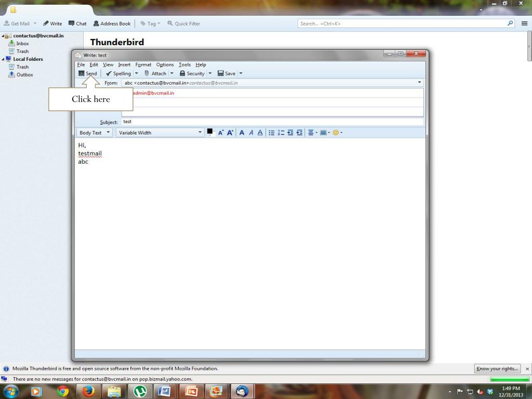Click Get Mail in main toolbar
532x399 pixels.
pos(17,23)
